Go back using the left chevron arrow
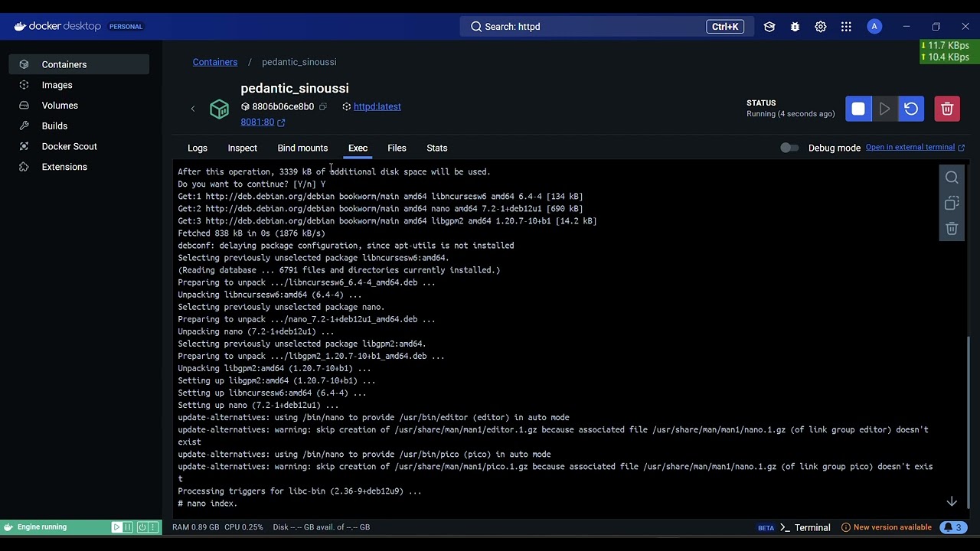The height and width of the screenshot is (551, 980). point(193,109)
